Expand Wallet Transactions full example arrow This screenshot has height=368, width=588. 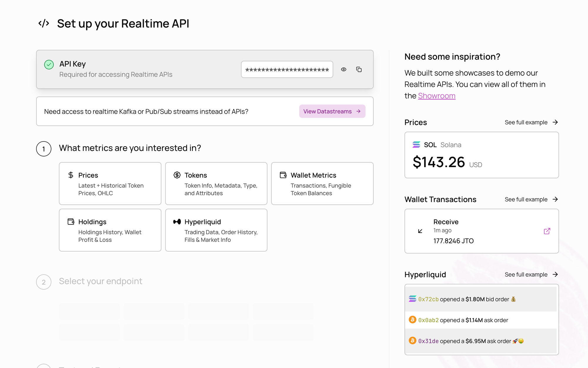point(555,199)
